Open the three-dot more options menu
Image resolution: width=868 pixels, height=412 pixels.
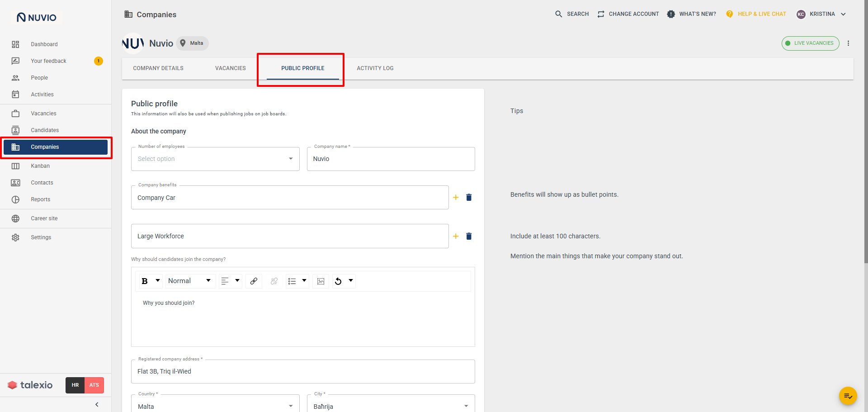click(848, 43)
